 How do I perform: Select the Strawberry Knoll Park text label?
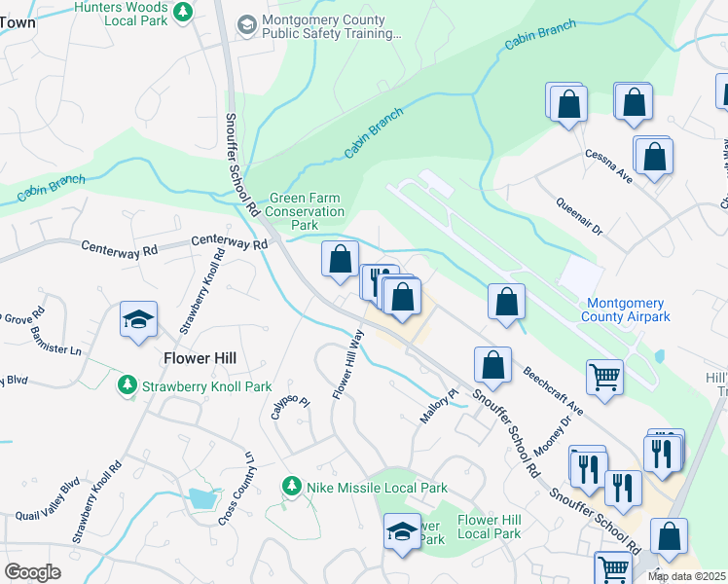tap(206, 386)
